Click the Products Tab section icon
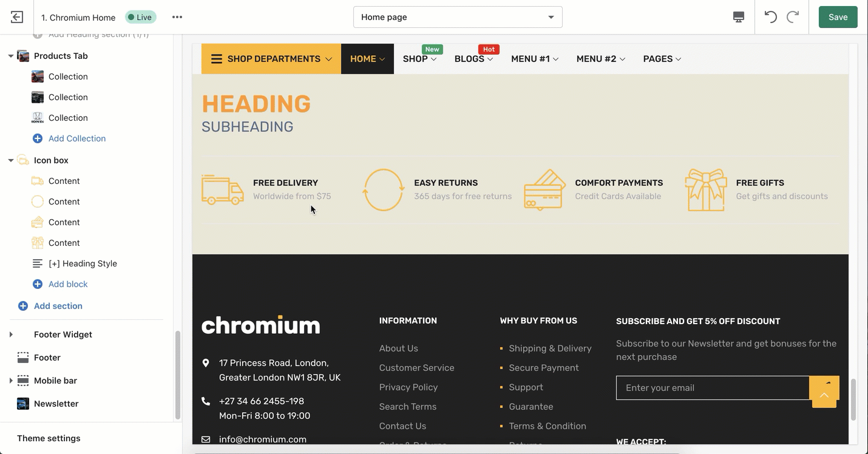Image resolution: width=868 pixels, height=454 pixels. [23, 56]
